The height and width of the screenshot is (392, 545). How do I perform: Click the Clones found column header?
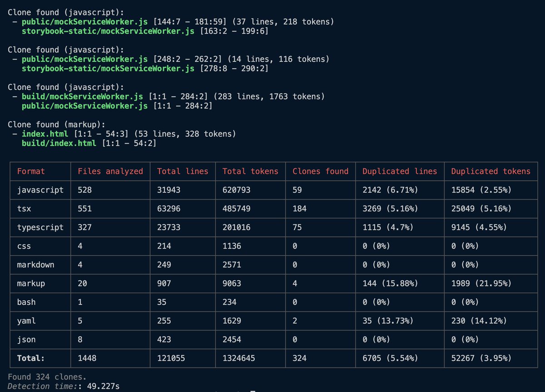click(321, 171)
